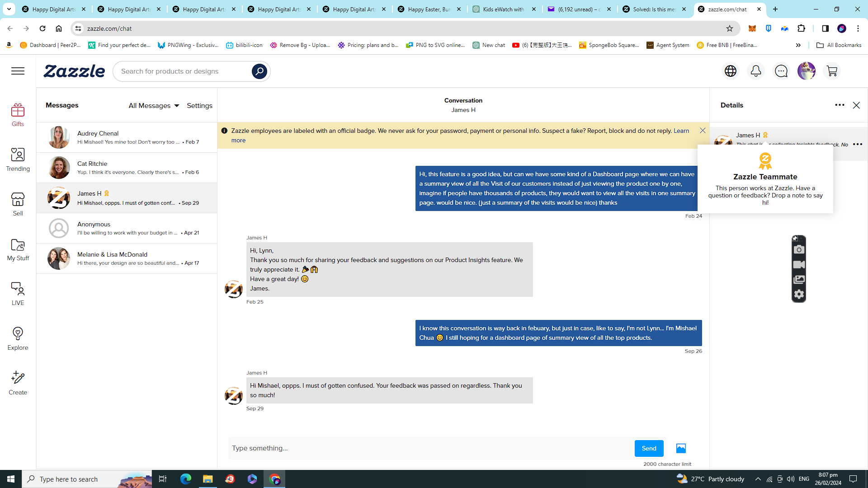This screenshot has width=868, height=488.
Task: Open the notifications bell
Action: pyautogui.click(x=756, y=71)
